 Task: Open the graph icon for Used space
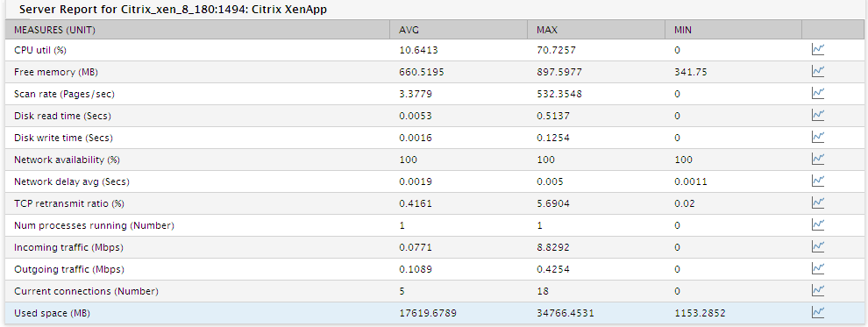click(x=818, y=313)
